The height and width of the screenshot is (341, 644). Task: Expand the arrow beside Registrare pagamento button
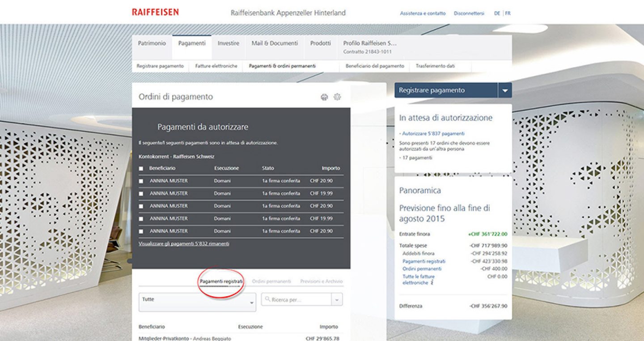(x=505, y=90)
